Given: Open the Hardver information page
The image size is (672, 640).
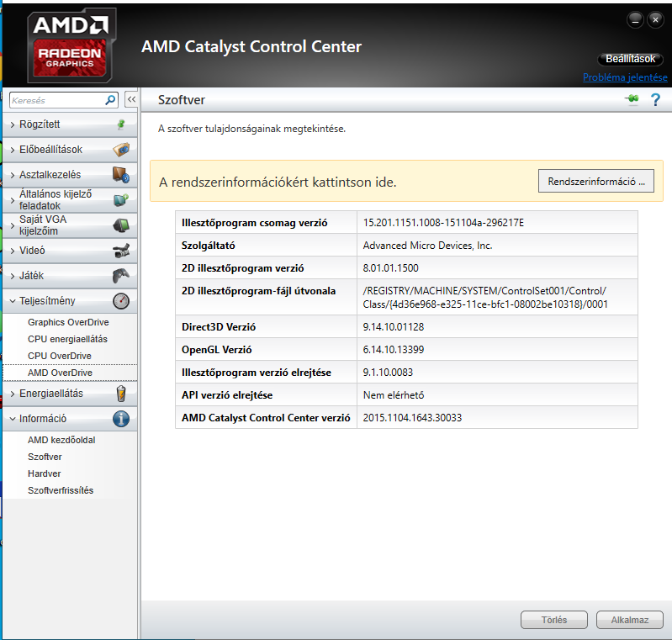Looking at the screenshot, I should (44, 473).
